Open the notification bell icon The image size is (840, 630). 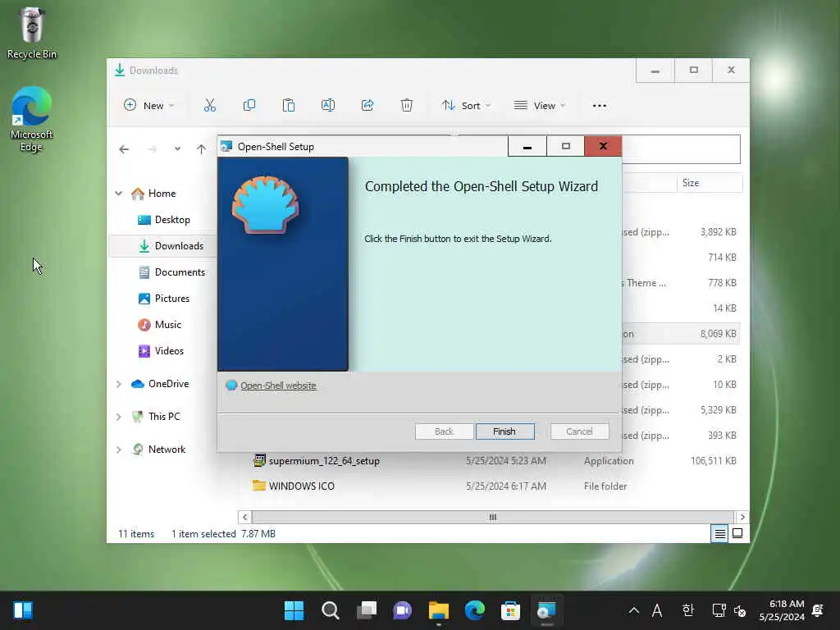click(818, 610)
